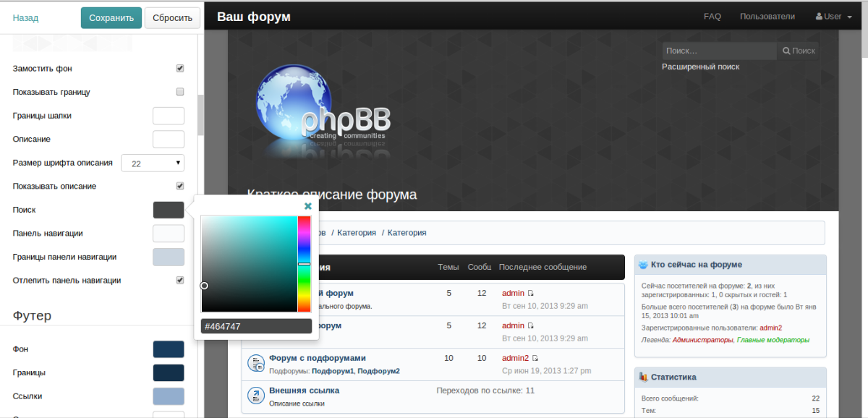Uncheck the 'Показывать описание' checkbox

pos(180,186)
